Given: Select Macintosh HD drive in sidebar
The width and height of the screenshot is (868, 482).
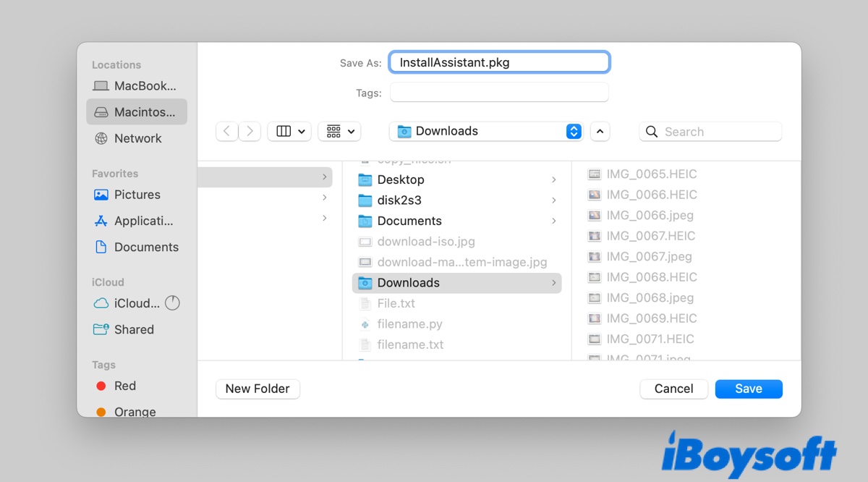Looking at the screenshot, I should coord(136,111).
